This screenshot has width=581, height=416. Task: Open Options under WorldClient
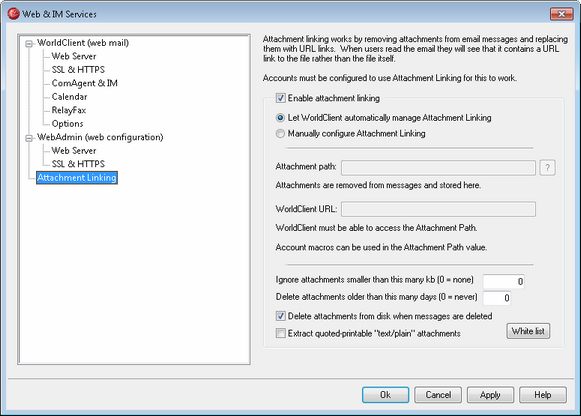pos(67,123)
